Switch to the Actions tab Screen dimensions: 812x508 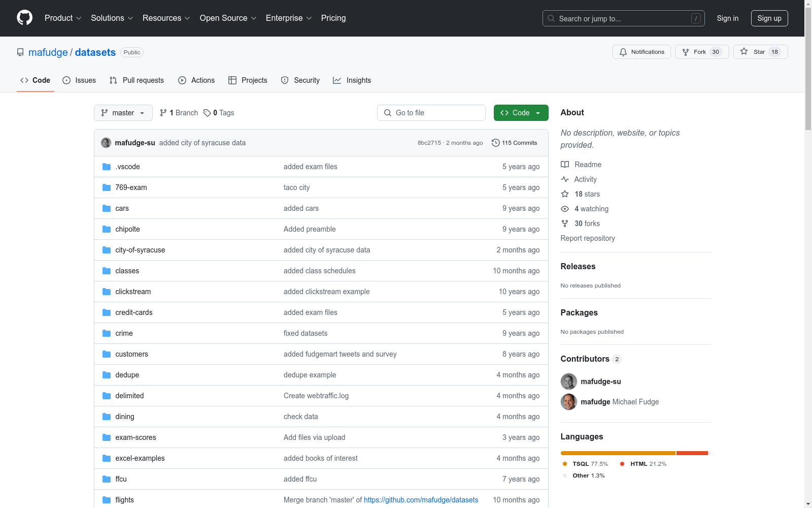coord(196,80)
